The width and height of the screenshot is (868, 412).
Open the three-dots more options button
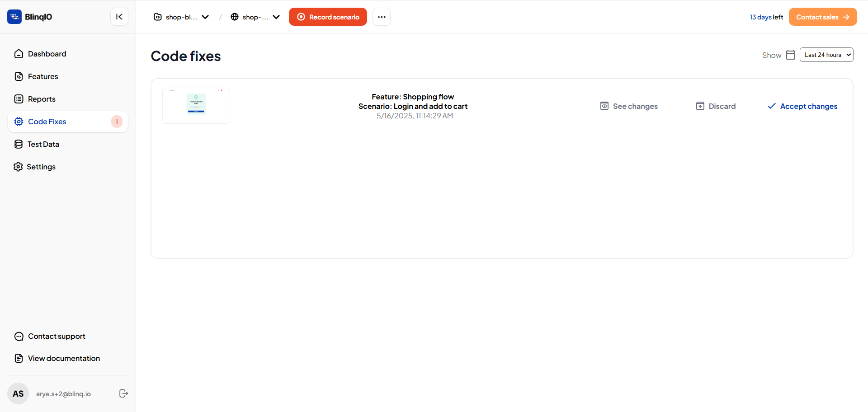[382, 17]
